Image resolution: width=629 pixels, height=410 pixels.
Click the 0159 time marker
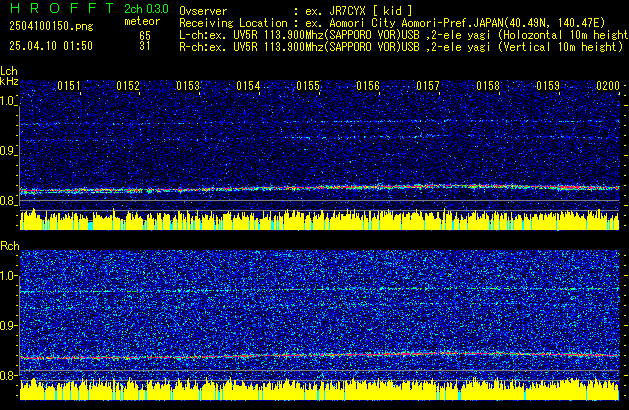[548, 86]
